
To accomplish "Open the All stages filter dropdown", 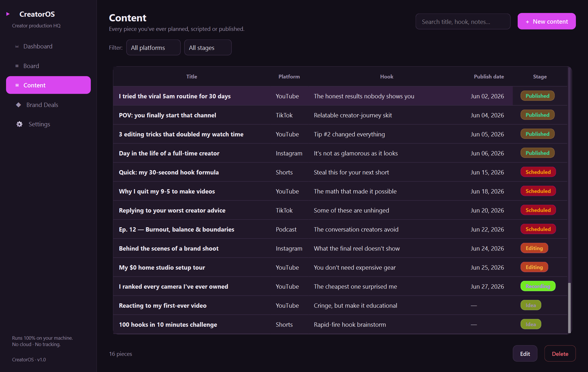I will pos(208,48).
